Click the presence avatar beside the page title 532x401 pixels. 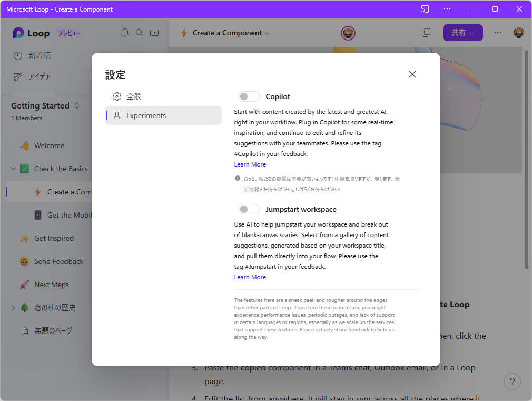(348, 32)
